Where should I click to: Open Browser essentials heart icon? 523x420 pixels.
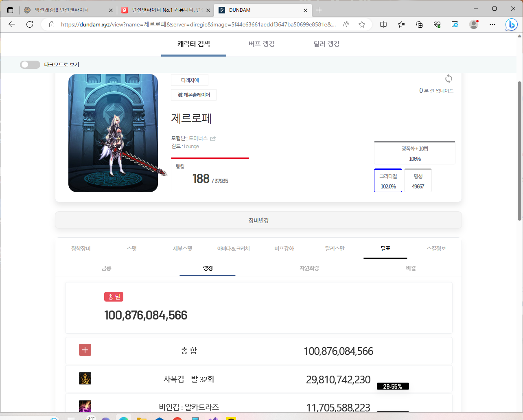click(437, 24)
